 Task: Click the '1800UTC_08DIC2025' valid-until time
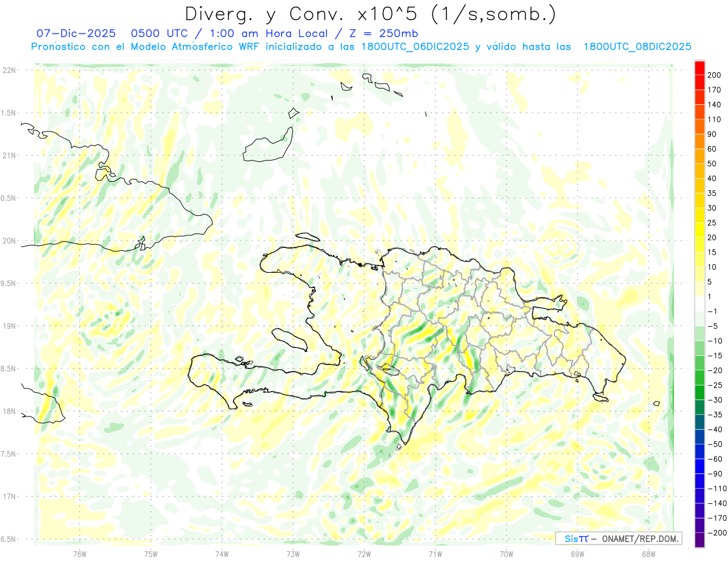tap(638, 47)
